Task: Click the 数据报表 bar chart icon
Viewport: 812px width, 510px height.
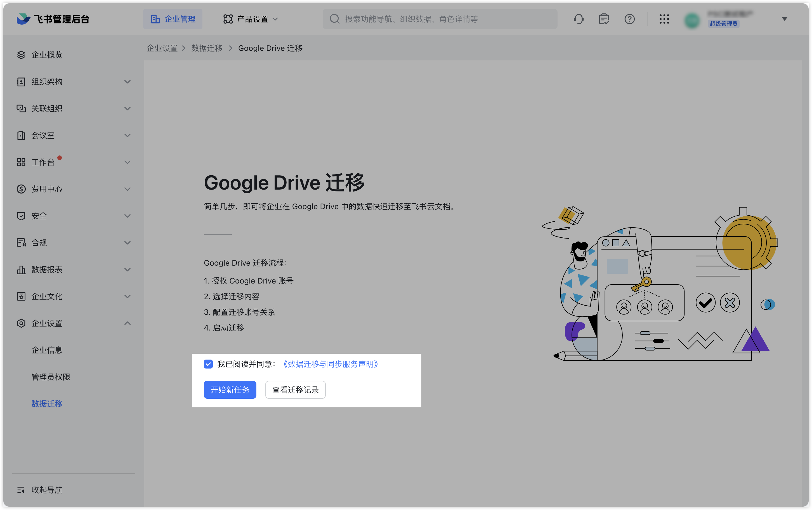Action: [x=21, y=270]
